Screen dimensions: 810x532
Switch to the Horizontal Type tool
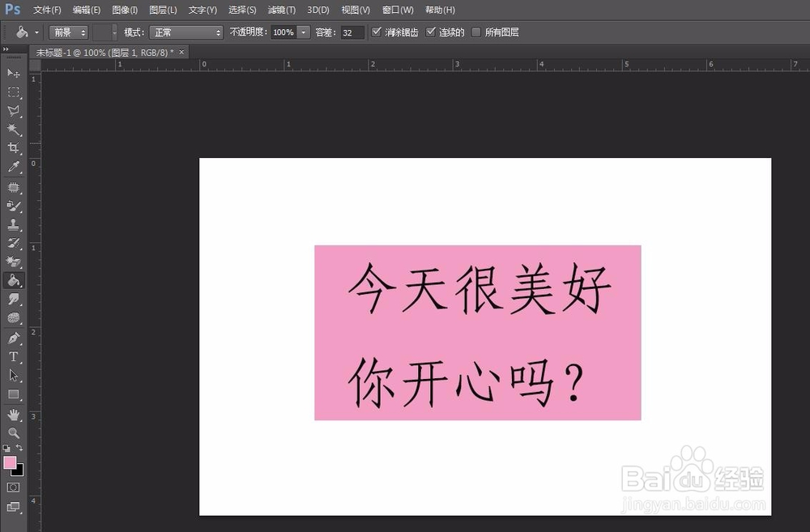click(13, 356)
